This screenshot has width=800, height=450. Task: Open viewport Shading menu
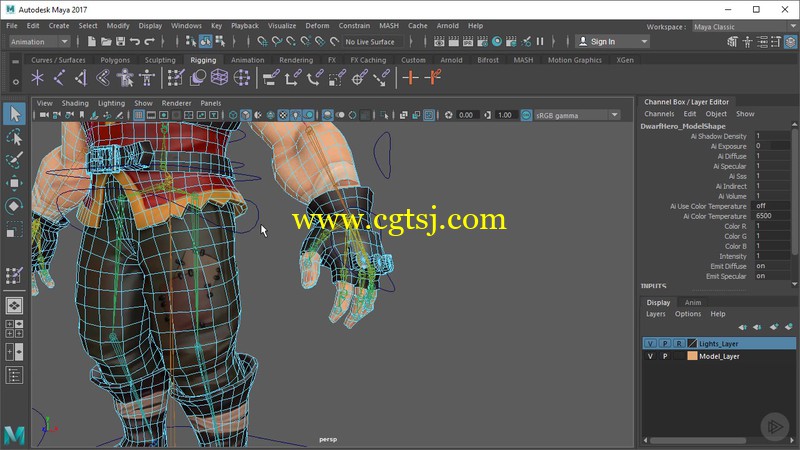coord(75,103)
